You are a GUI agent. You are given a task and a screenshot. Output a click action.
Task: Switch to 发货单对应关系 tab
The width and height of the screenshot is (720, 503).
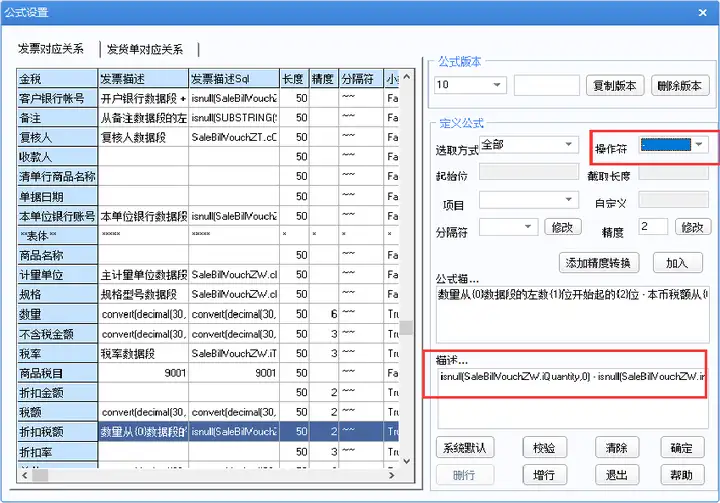(x=145, y=49)
